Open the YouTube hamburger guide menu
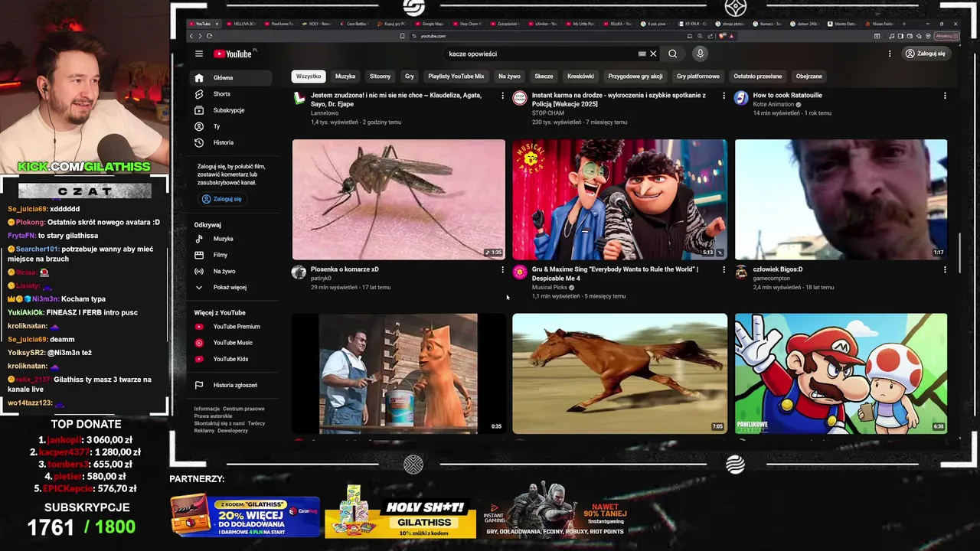The height and width of the screenshot is (551, 980). pos(199,54)
